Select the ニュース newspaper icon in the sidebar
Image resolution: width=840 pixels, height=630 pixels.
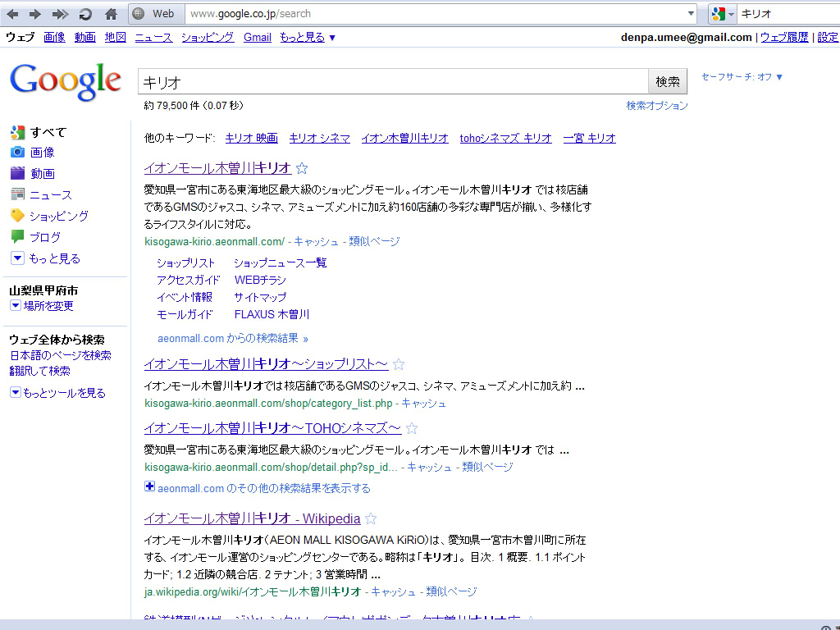coord(18,194)
